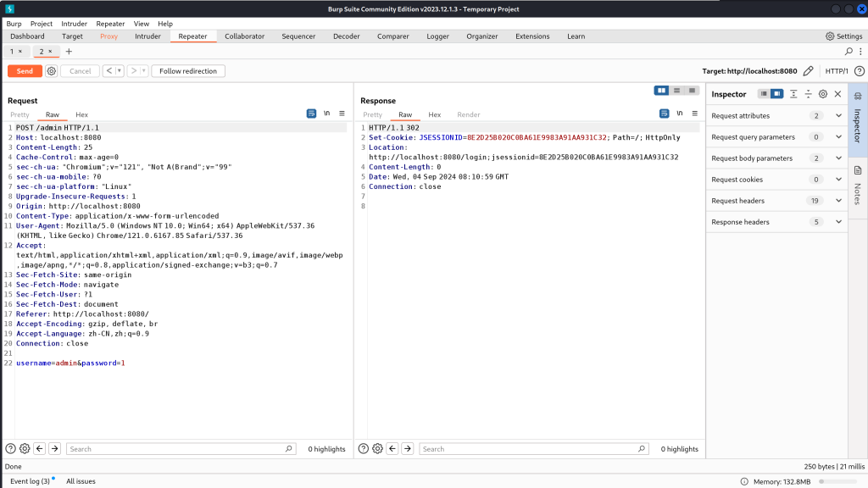Open the Settings gear at top right
Viewport: 868px width, 488px height.
830,36
